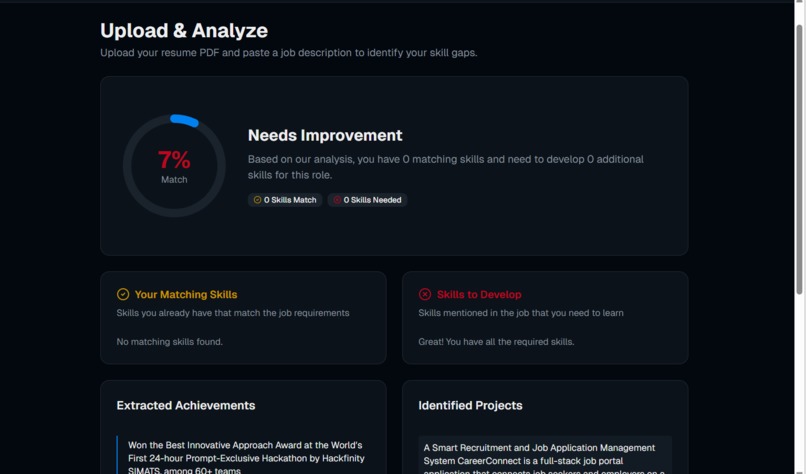This screenshot has width=806, height=474.
Task: Click the Smart Recruitment CareerConnect project description
Action: pyautogui.click(x=545, y=459)
